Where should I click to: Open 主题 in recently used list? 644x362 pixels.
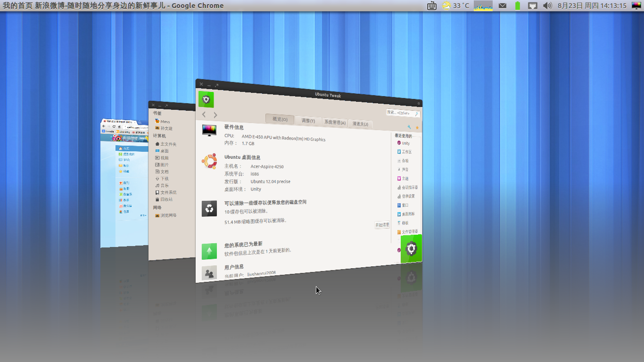pyautogui.click(x=403, y=179)
